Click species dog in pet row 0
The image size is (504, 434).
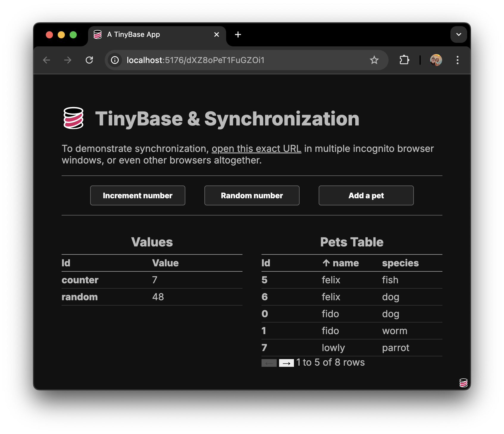point(391,314)
